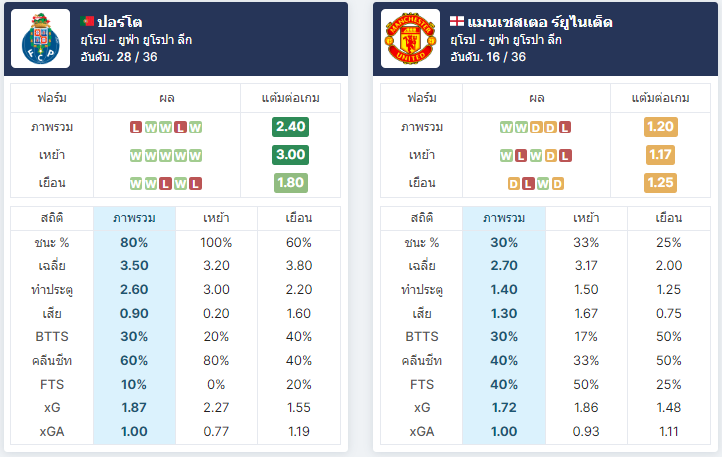The image size is (722, 457).
Task: Click the green 2.40 points-per-game badge
Action: tap(291, 127)
